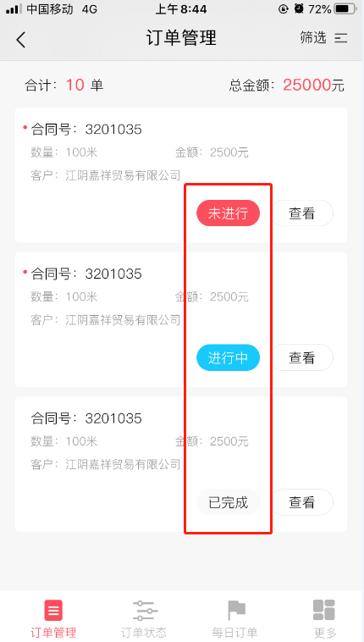Viewport: 364px width, 642px height.
Task: Switch to the 每日订单 tab label
Action: pyautogui.click(x=235, y=632)
